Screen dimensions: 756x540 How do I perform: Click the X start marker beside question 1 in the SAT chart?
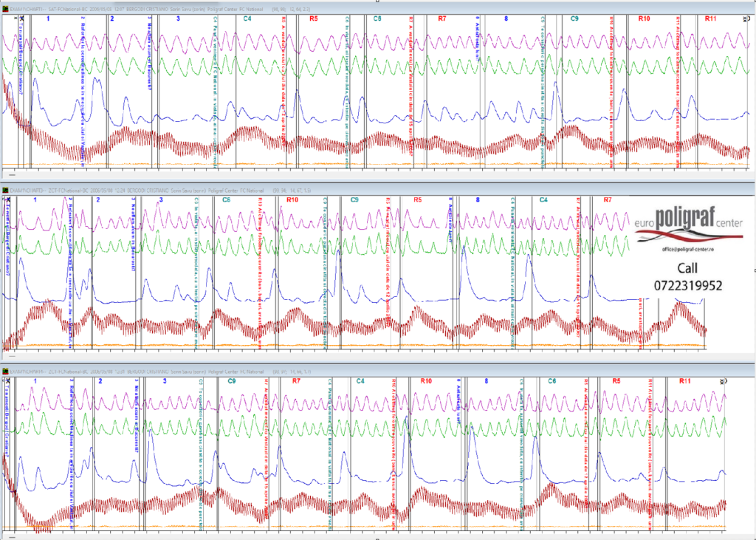tap(21, 18)
